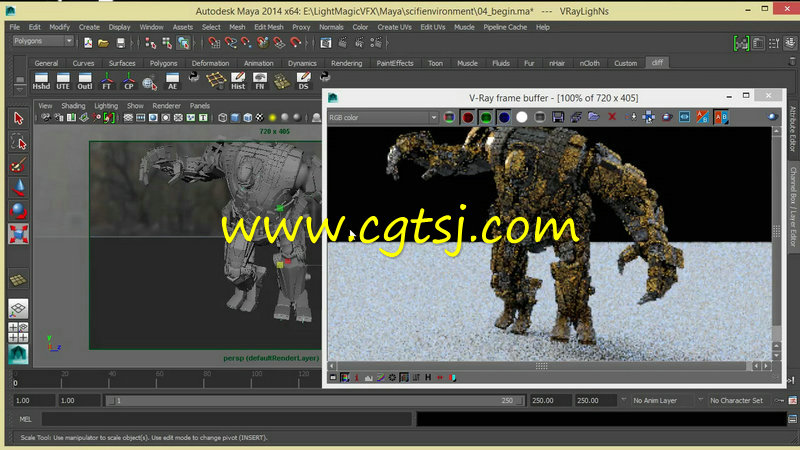This screenshot has height=450, width=800.
Task: Open viewport Panels menu
Action: click(x=199, y=106)
